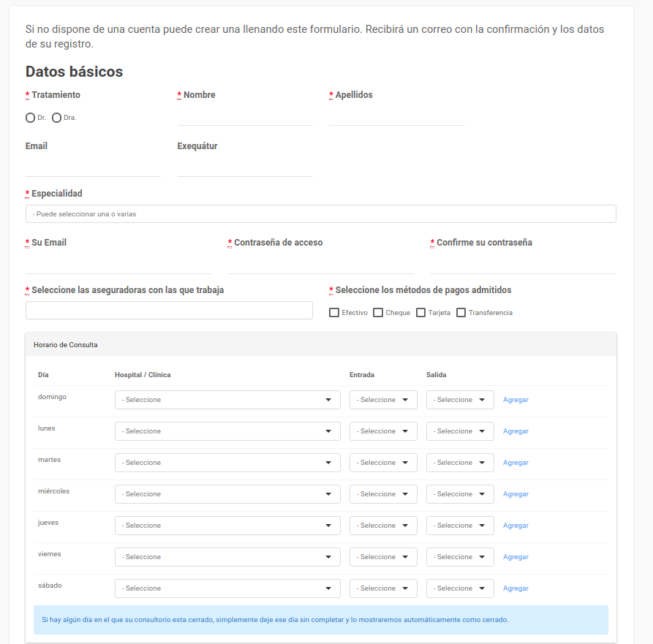The width and height of the screenshot is (653, 644).
Task: Click Agregar link for jueves row
Action: [516, 526]
